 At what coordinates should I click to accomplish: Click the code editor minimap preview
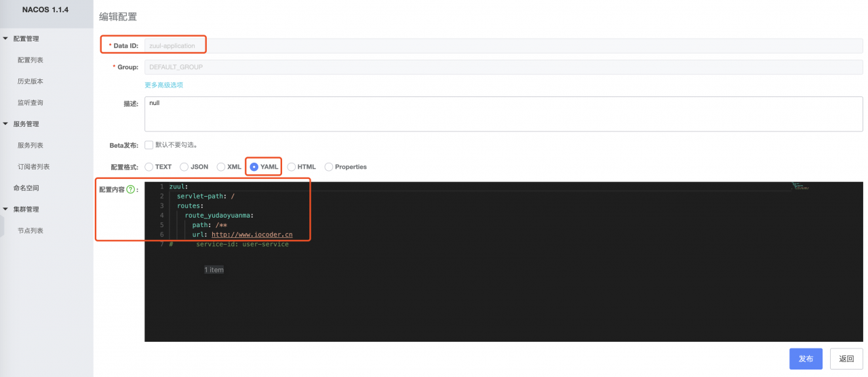tap(801, 186)
